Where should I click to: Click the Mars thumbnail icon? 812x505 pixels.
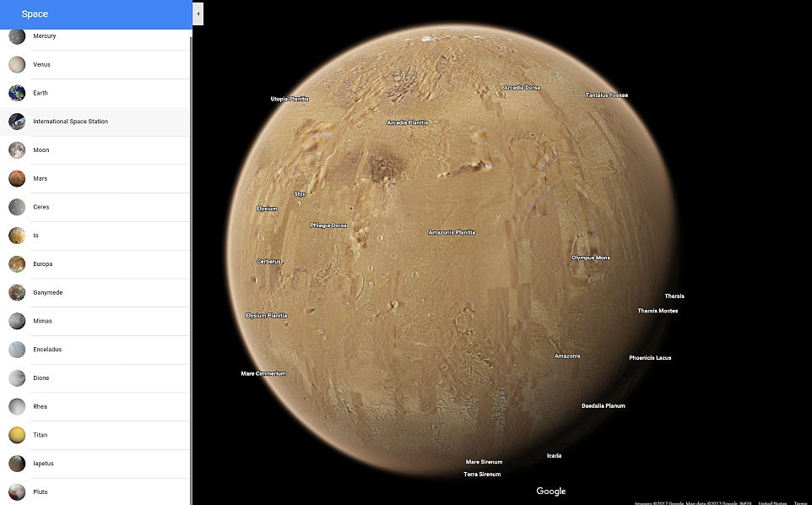pyautogui.click(x=17, y=179)
